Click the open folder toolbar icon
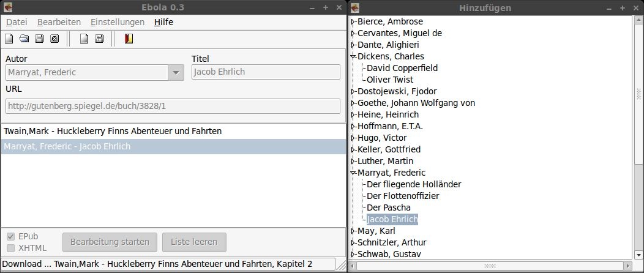Screen dimensions: 644x273 coord(24,39)
